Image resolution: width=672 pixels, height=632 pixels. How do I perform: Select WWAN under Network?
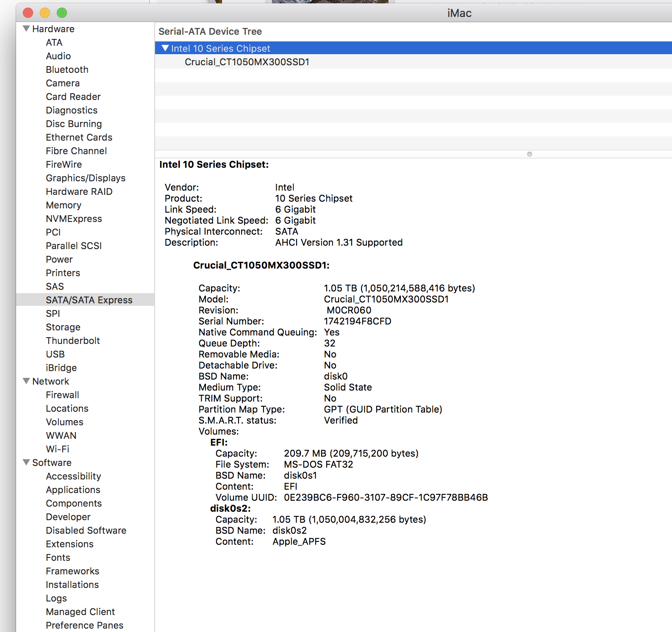coord(61,435)
